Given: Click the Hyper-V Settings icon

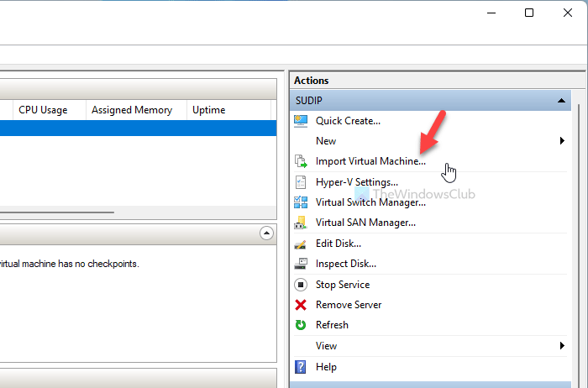Looking at the screenshot, I should (302, 181).
